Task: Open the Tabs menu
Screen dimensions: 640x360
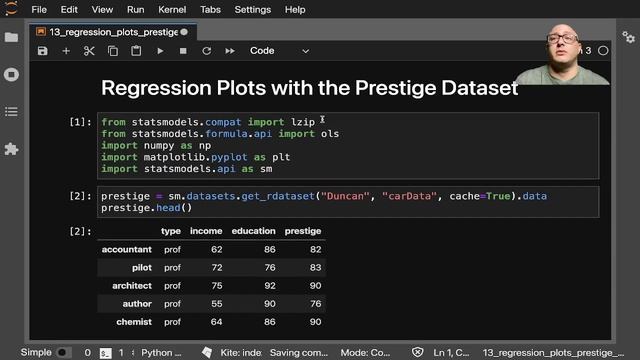Action: (210, 9)
